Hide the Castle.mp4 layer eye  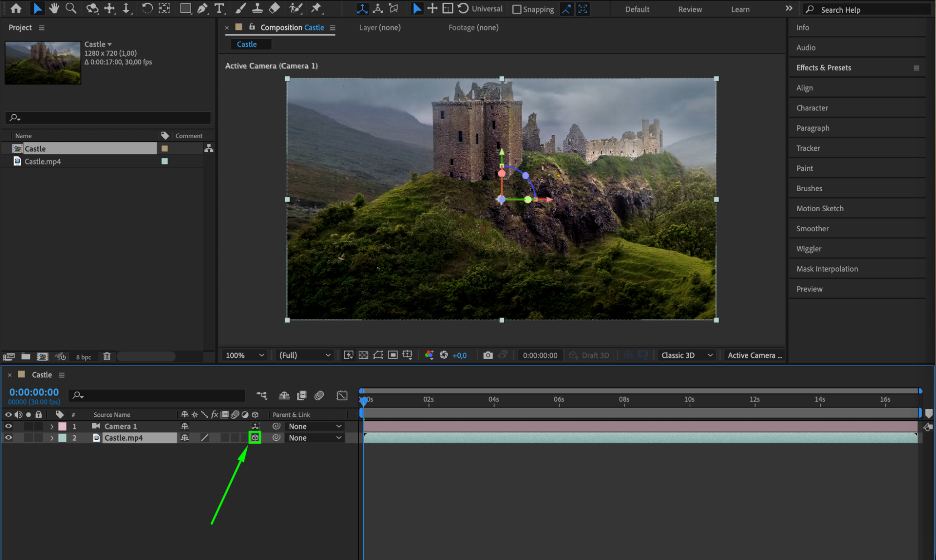coord(8,438)
